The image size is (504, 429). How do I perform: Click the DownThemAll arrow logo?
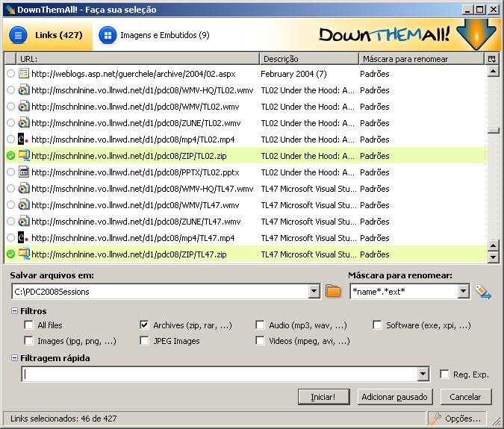pyautogui.click(x=476, y=34)
